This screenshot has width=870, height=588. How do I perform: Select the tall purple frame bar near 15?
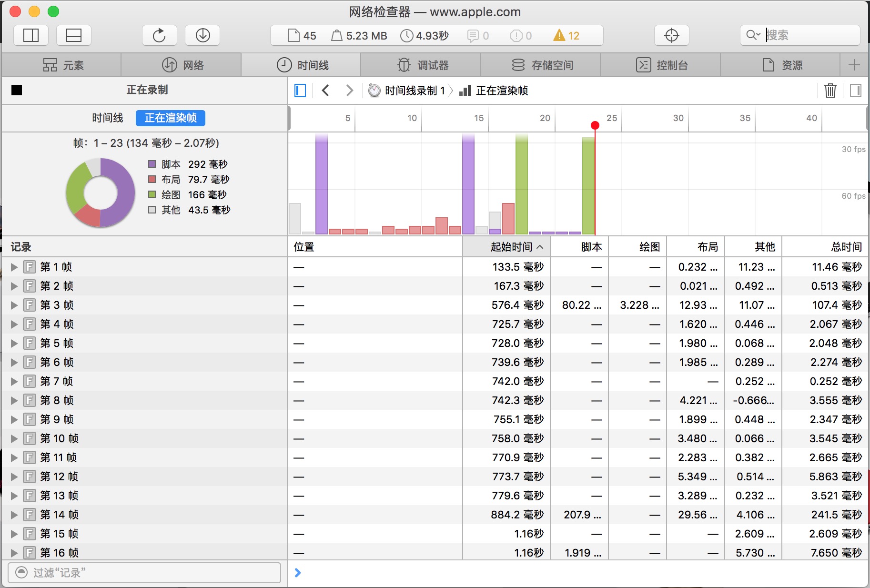tap(468, 184)
